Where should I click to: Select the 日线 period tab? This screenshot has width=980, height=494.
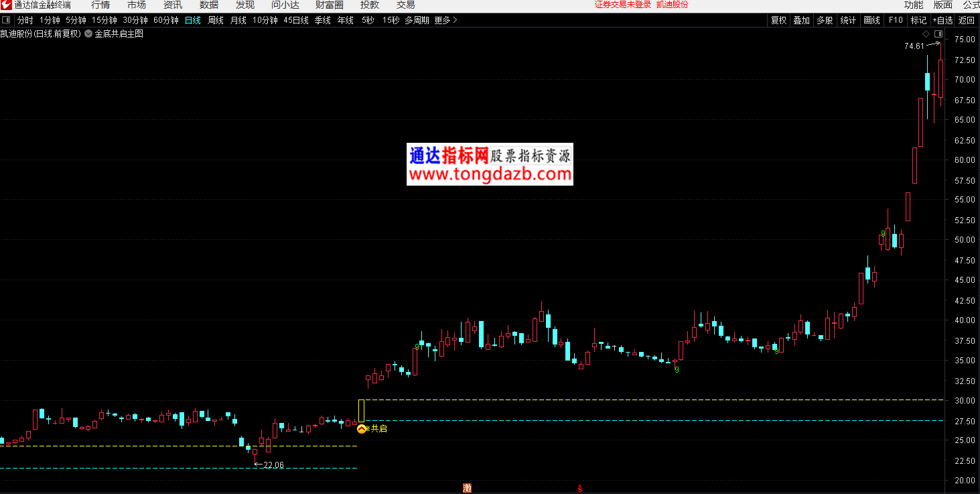click(x=193, y=20)
